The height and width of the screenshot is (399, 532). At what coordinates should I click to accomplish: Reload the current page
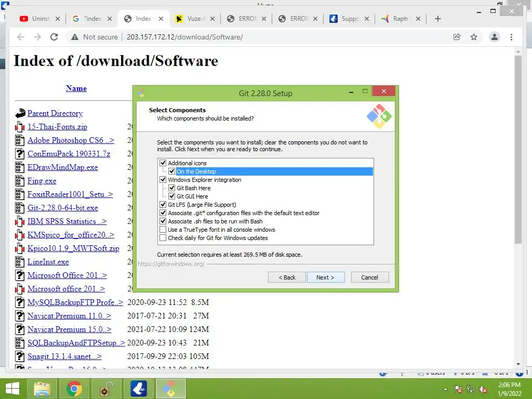pos(54,37)
